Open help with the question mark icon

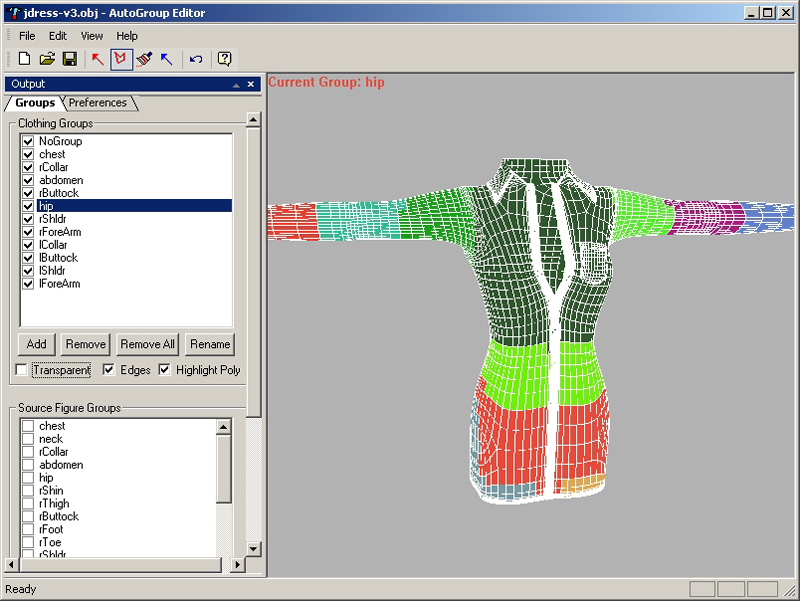click(x=224, y=59)
